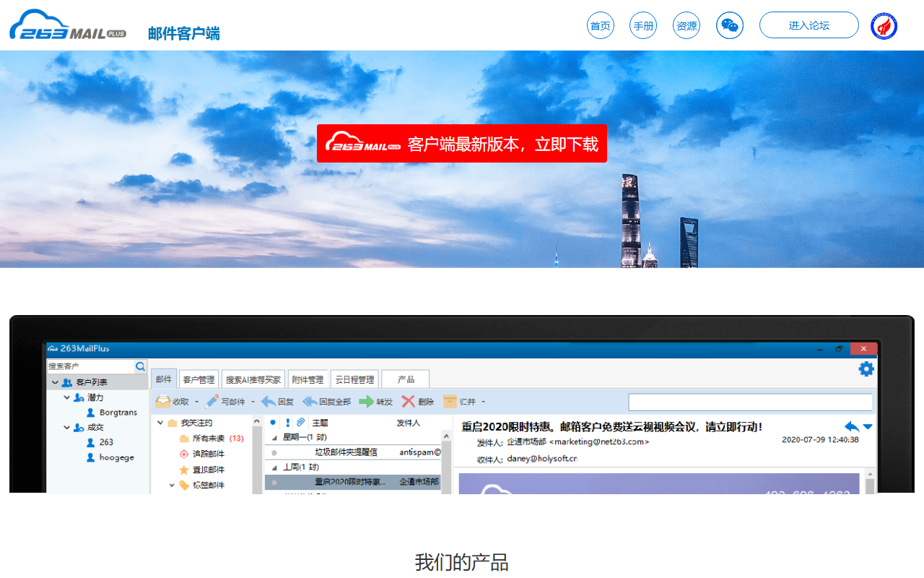Open the 首页 home circle button

tap(601, 25)
